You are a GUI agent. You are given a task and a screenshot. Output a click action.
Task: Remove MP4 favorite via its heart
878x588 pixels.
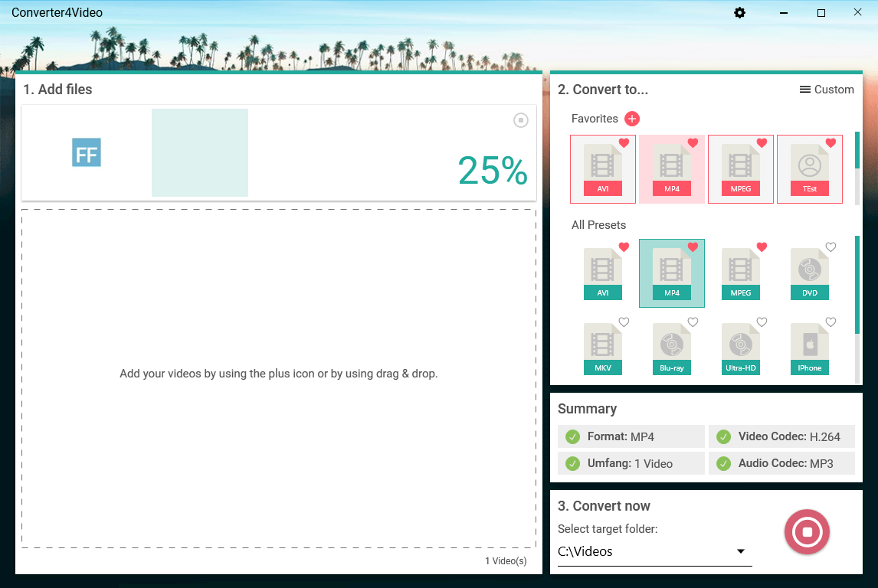tap(693, 142)
